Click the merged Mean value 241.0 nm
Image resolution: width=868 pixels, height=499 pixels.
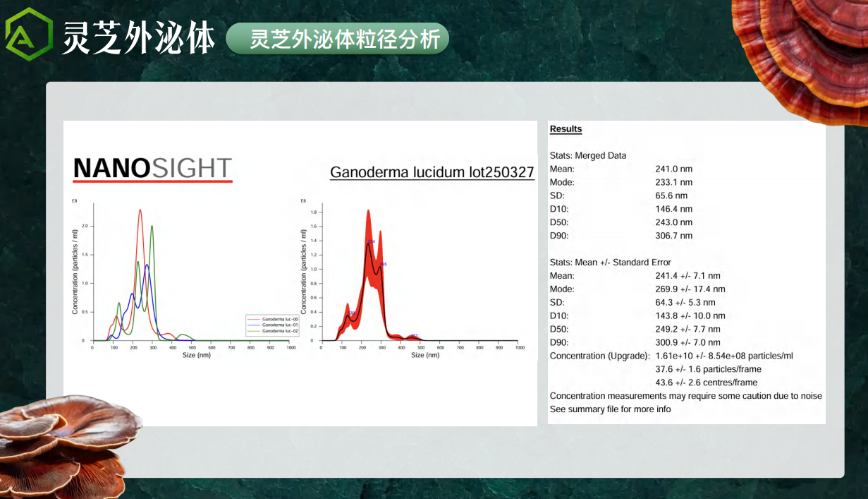[673, 169]
